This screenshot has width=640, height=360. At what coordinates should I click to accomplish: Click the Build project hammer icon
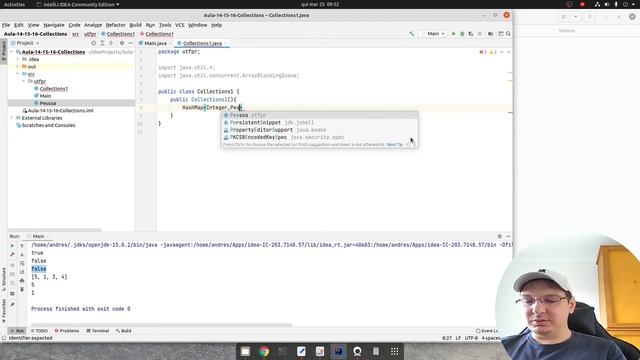point(411,34)
